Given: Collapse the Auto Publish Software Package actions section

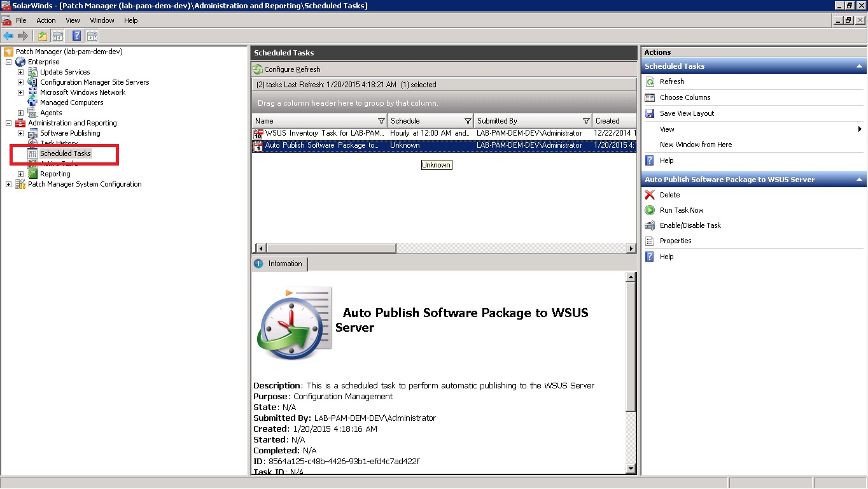Looking at the screenshot, I should point(859,180).
